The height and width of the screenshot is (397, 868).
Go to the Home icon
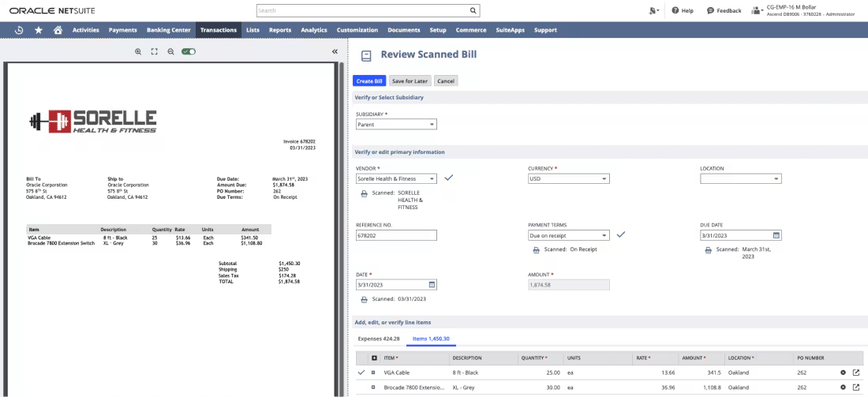58,30
